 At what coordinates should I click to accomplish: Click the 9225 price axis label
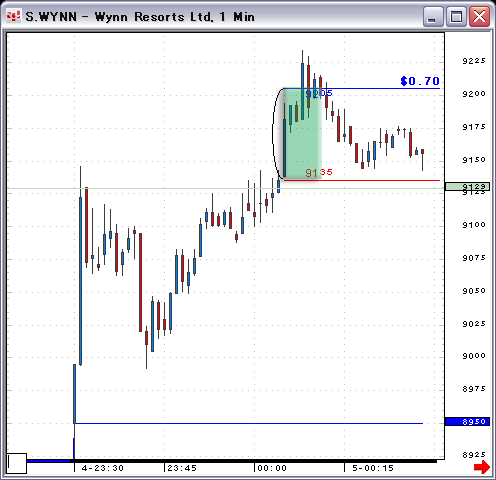[474, 61]
